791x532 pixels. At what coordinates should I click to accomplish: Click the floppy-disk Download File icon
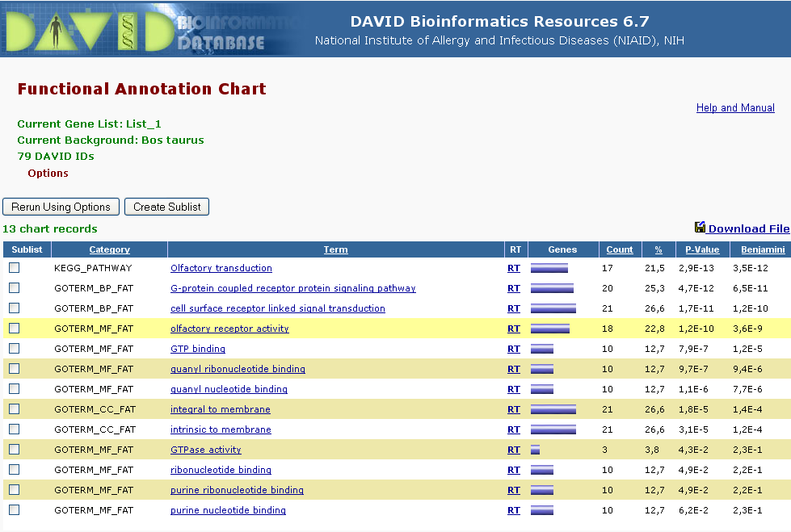700,228
